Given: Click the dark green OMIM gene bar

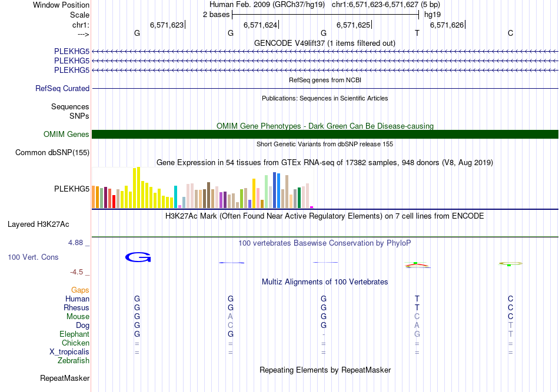Looking at the screenshot, I should [x=325, y=134].
